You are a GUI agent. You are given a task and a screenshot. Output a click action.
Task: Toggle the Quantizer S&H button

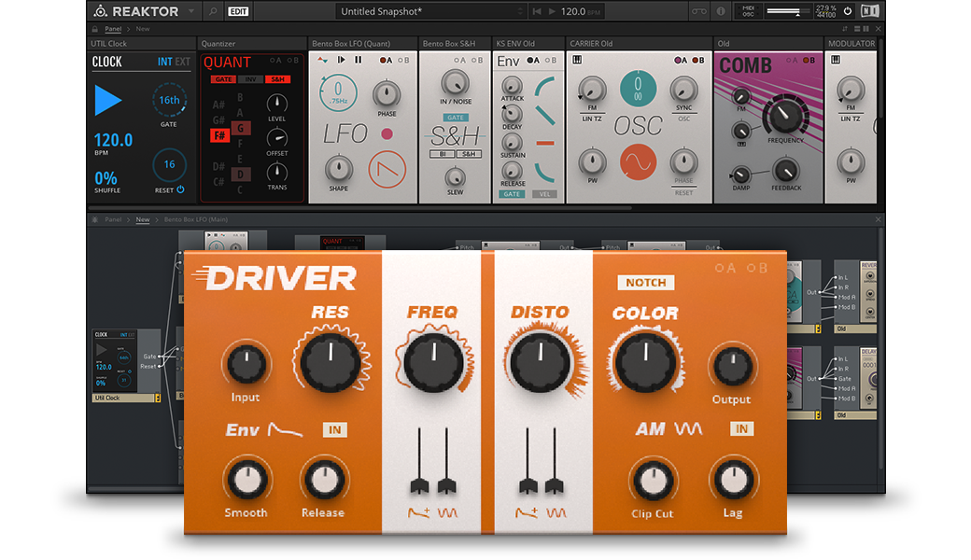(277, 79)
